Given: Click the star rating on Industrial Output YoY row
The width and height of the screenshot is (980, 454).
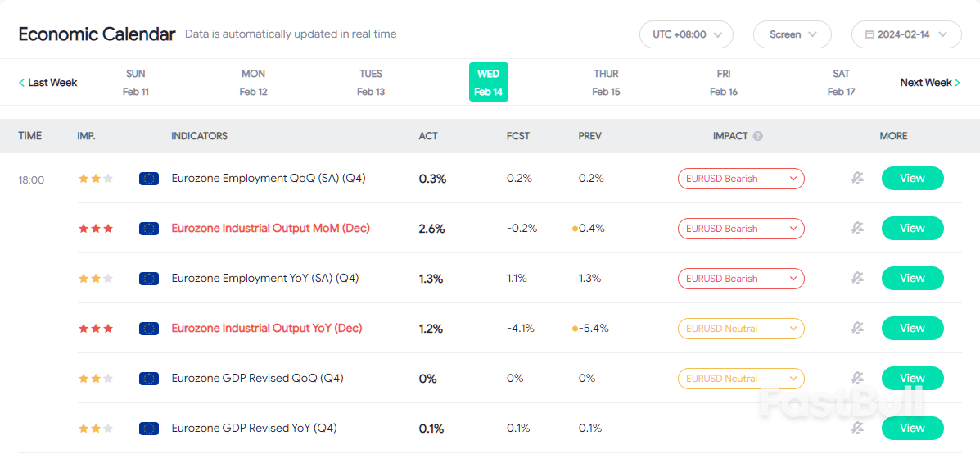Looking at the screenshot, I should tap(96, 329).
